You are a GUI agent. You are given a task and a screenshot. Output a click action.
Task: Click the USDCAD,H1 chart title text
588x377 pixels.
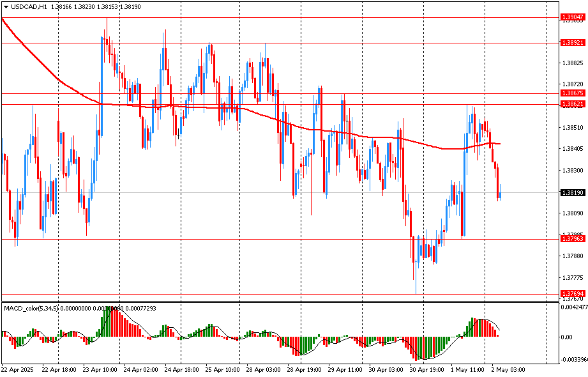tap(26, 6)
